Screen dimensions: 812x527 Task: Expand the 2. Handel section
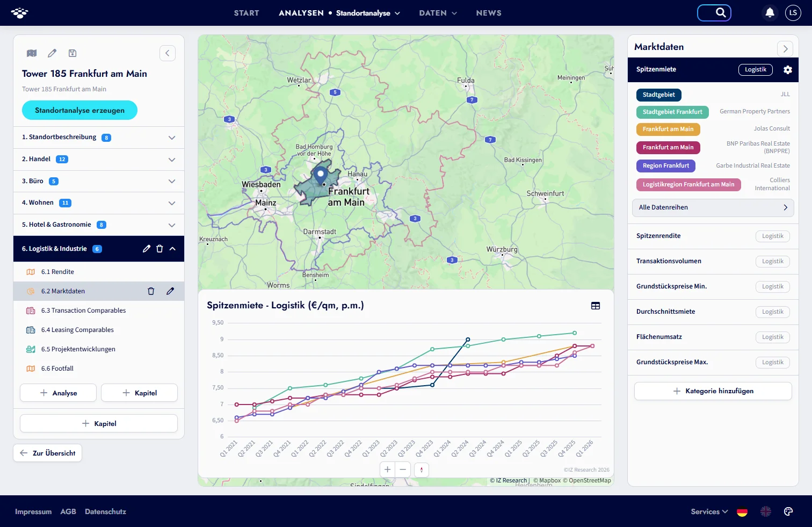pyautogui.click(x=99, y=160)
